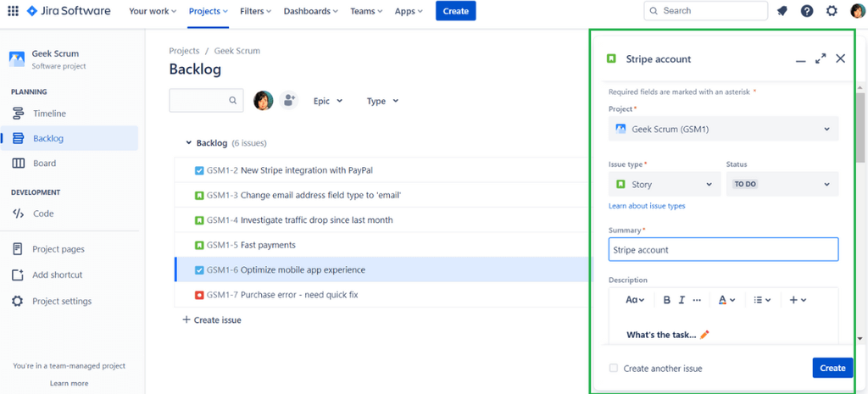Image resolution: width=868 pixels, height=394 pixels.
Task: Click the create panel vertical scrollbar thumb
Action: pos(860,129)
